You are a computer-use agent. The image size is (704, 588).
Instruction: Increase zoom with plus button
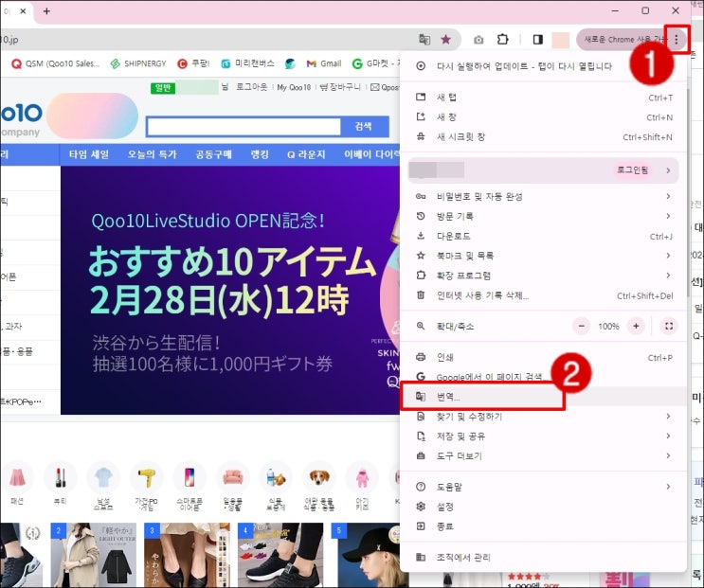tap(636, 326)
